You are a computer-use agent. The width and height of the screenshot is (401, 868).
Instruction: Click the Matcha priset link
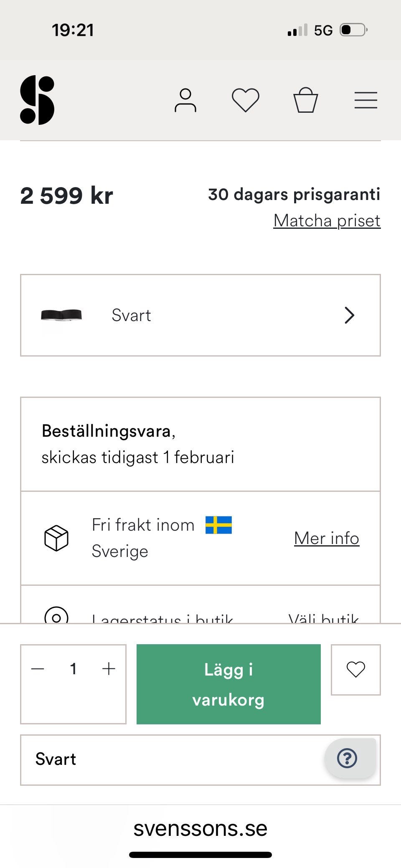click(327, 220)
